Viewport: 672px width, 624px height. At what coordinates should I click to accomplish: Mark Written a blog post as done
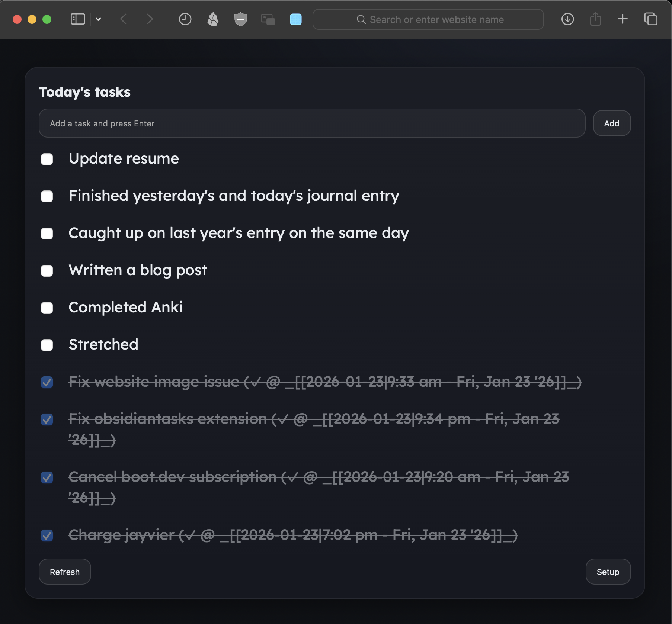[47, 271]
